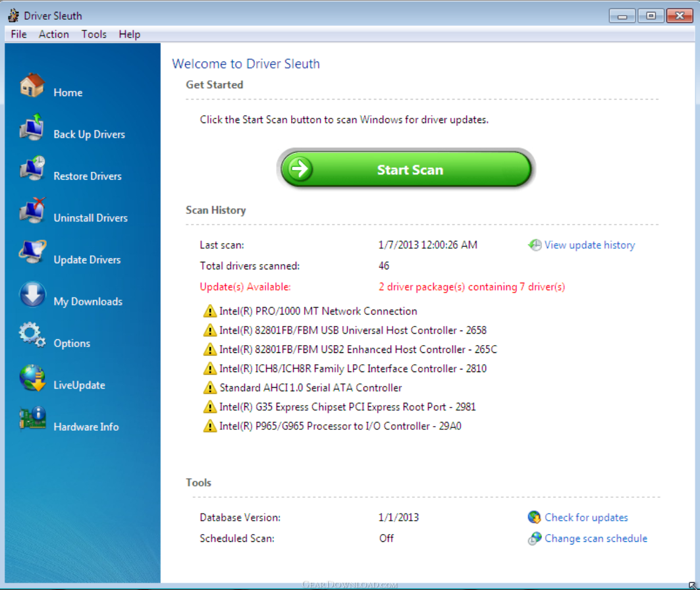The height and width of the screenshot is (590, 700).
Task: Click the Hardware Info circuit board icon
Action: 32,419
